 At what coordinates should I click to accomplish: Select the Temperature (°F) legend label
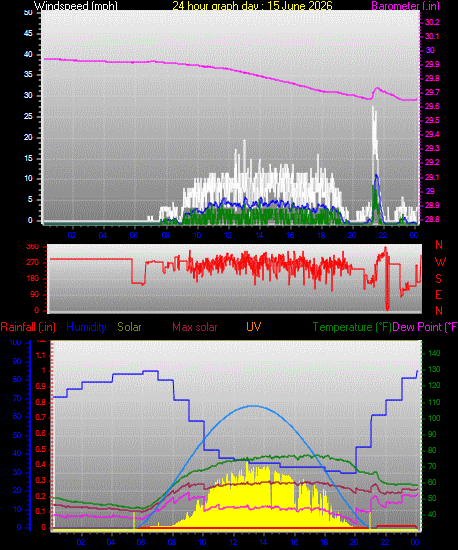point(352,327)
